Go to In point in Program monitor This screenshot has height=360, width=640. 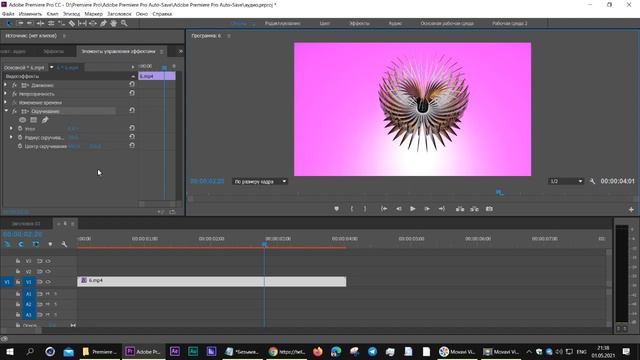pos(384,209)
